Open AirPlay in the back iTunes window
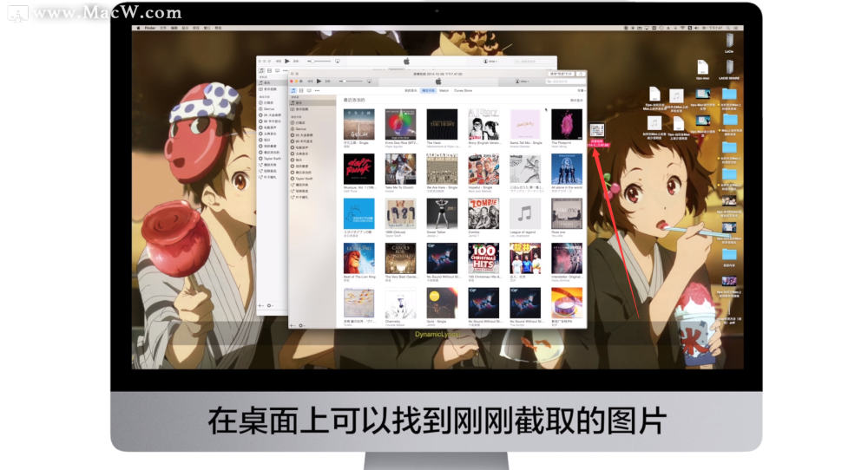868x470 pixels. click(x=337, y=61)
